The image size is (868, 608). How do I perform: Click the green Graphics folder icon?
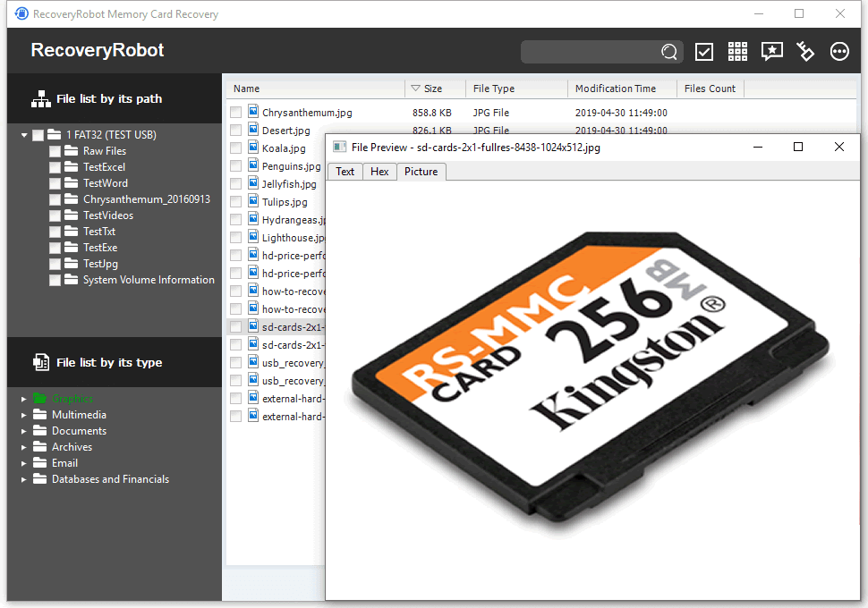39,398
